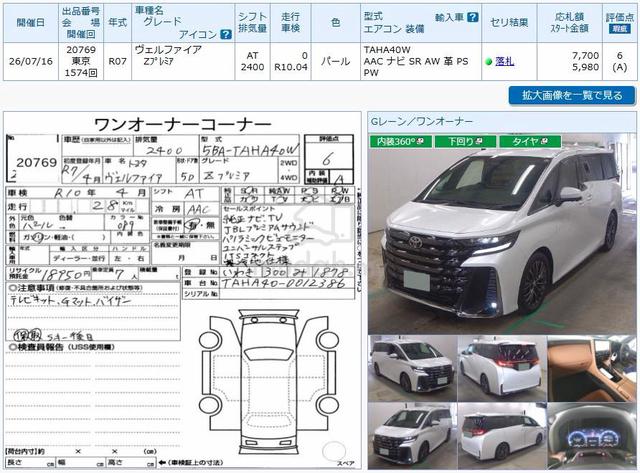Open the 下回り underbody view button
The height and width of the screenshot is (473, 640).
[465, 141]
